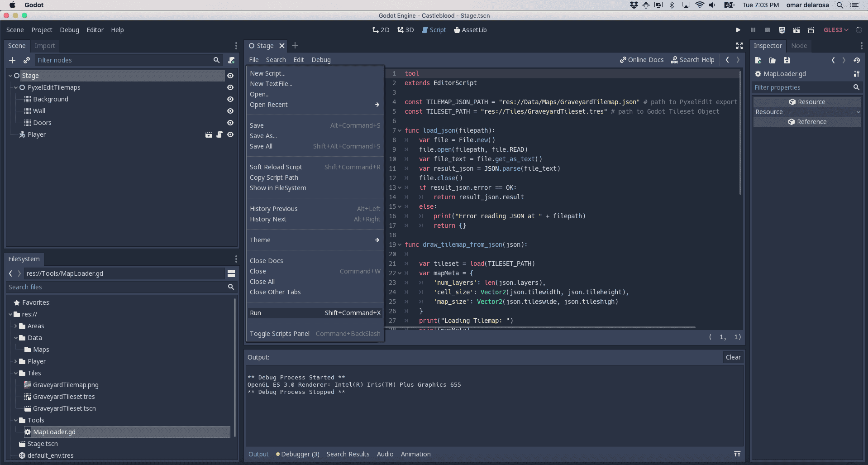Click the attach script icon in Scene panel
The width and height of the screenshot is (868, 465).
tap(231, 60)
